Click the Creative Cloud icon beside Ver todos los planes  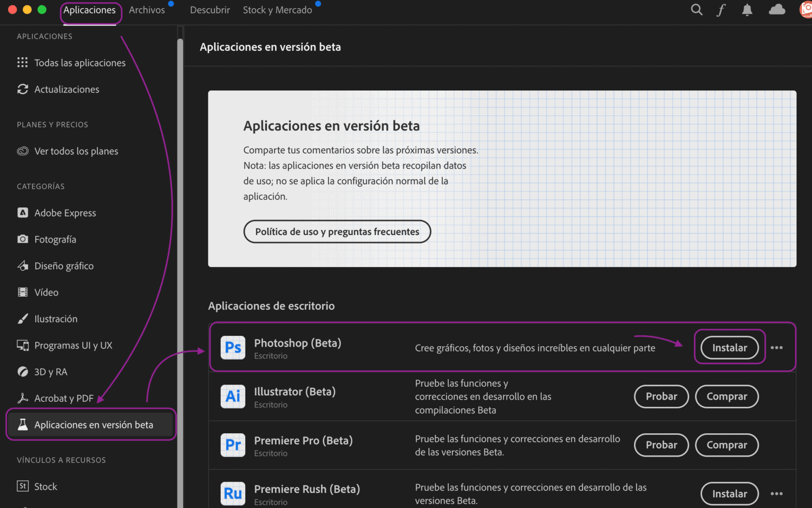click(22, 151)
